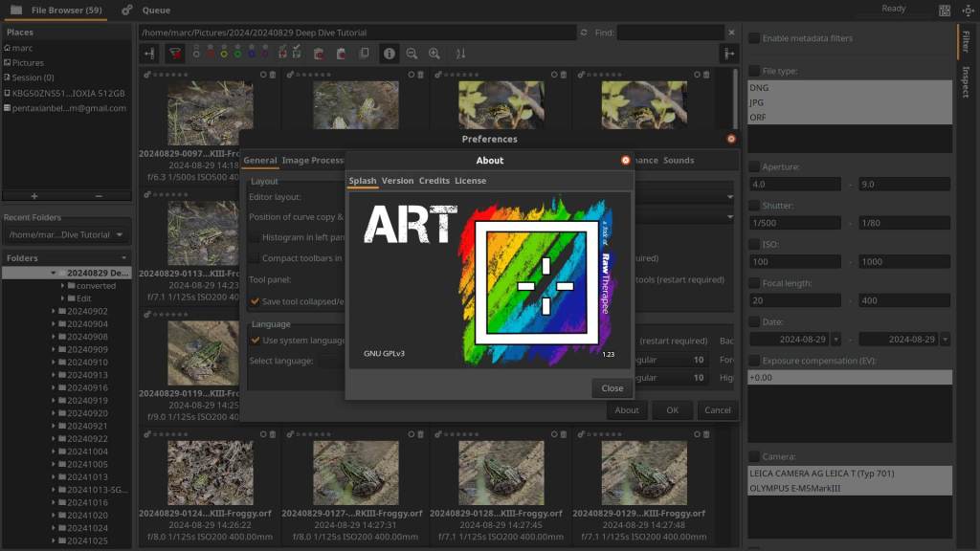Tick the Focal length filter checkbox
980x551 pixels.
point(754,283)
